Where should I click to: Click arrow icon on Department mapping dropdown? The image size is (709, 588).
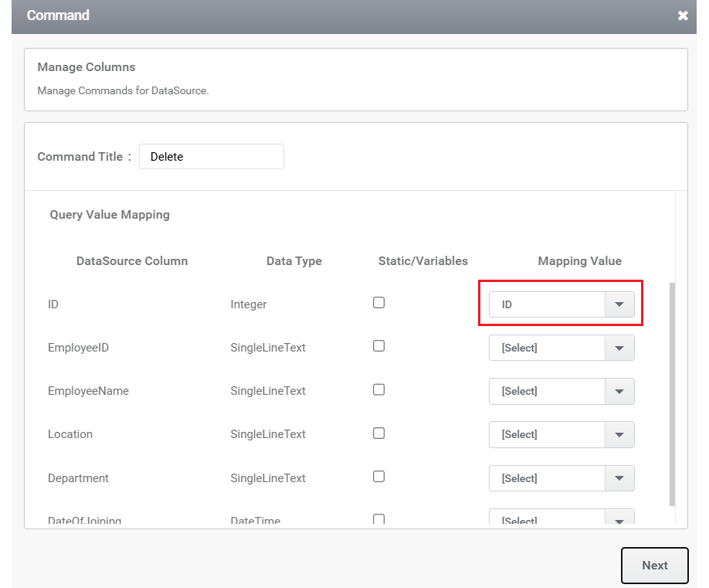pyautogui.click(x=619, y=478)
